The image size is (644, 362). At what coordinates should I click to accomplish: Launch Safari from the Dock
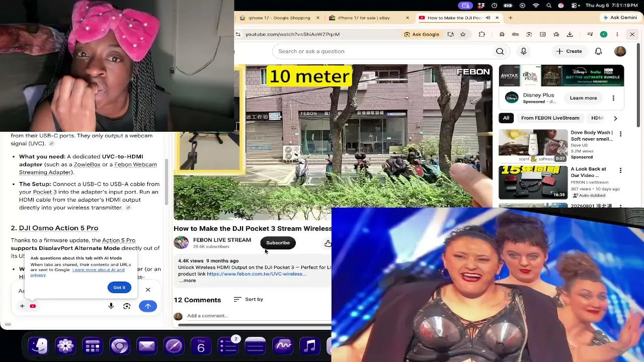click(174, 346)
